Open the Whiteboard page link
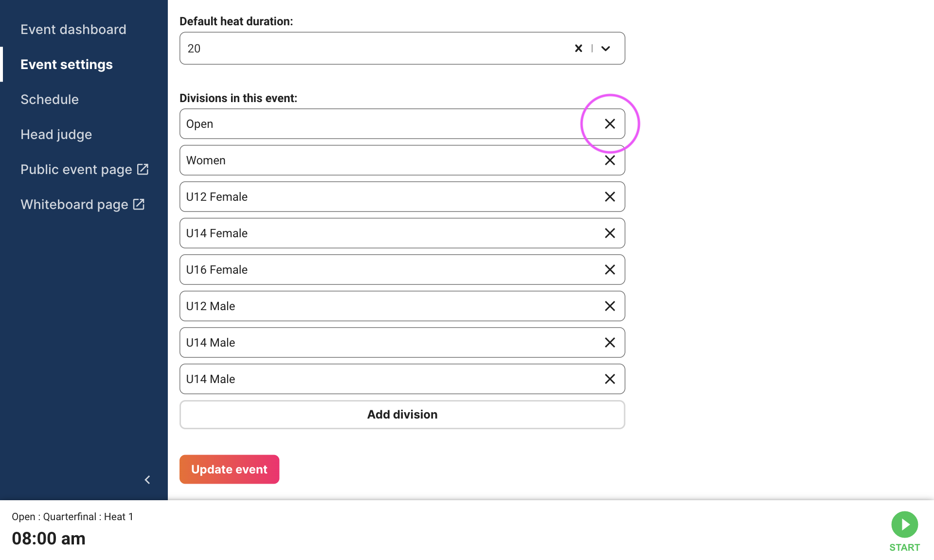The image size is (934, 560). 83,205
